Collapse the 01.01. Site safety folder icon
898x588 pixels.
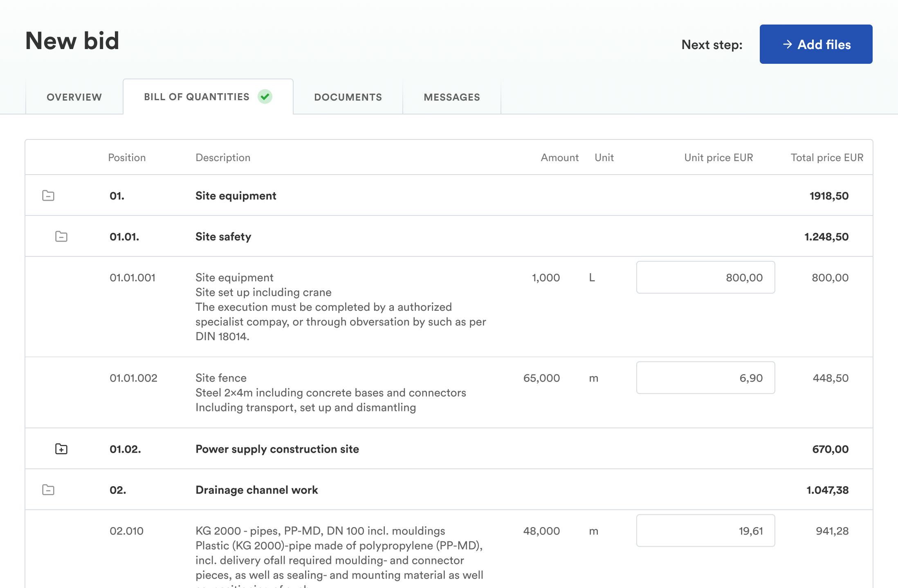[61, 236]
